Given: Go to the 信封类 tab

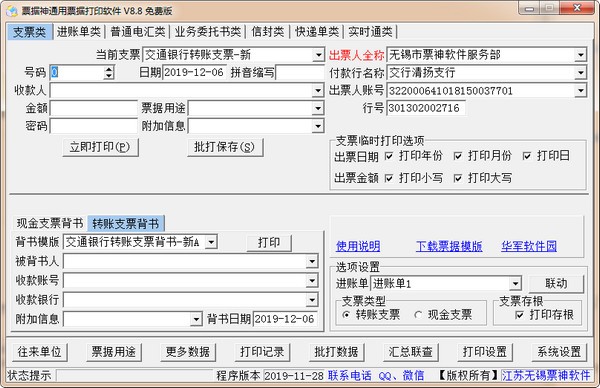Looking at the screenshot, I should point(268,32).
